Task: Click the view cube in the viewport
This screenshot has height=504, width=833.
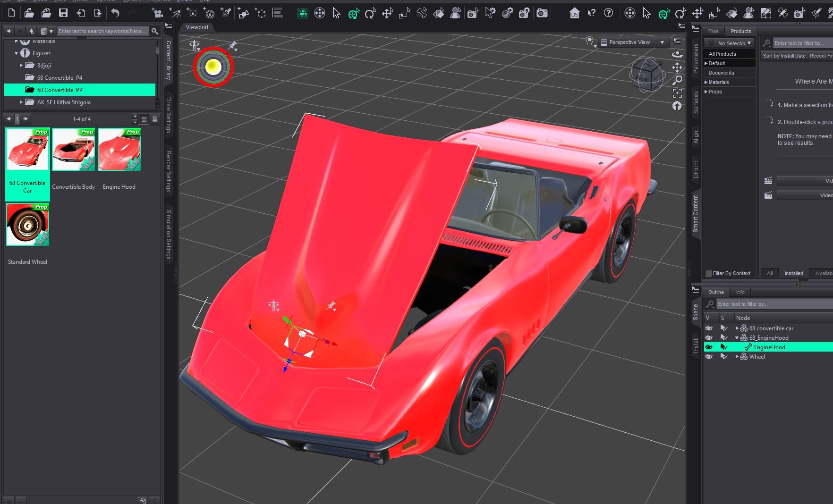Action: tap(647, 74)
